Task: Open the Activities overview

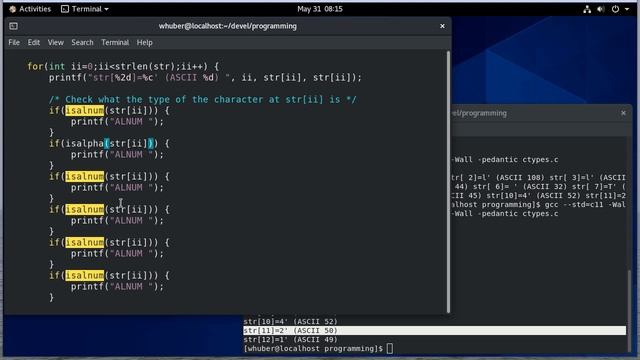Action: [30, 9]
